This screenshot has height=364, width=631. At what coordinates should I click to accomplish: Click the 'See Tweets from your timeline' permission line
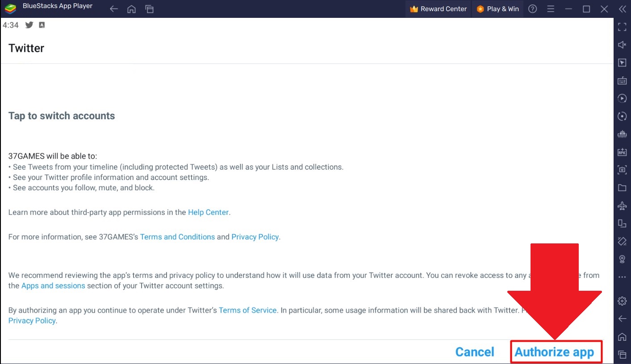click(x=176, y=167)
